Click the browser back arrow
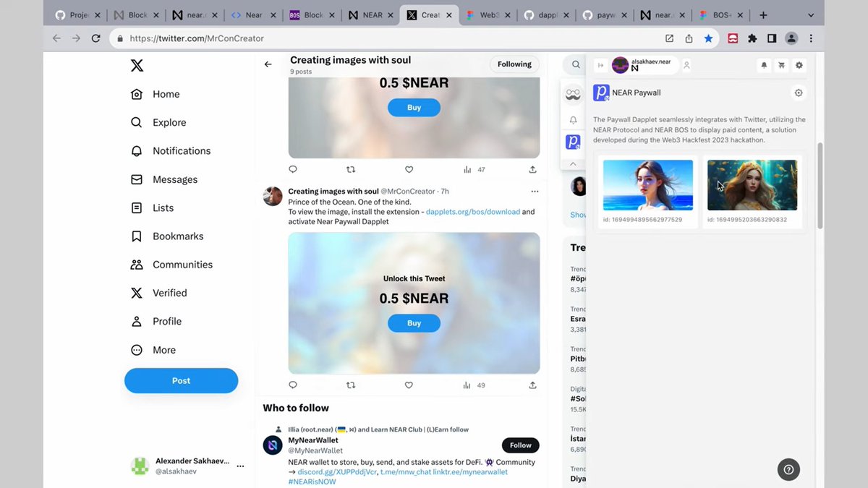Viewport: 868px width, 488px height. click(x=57, y=38)
